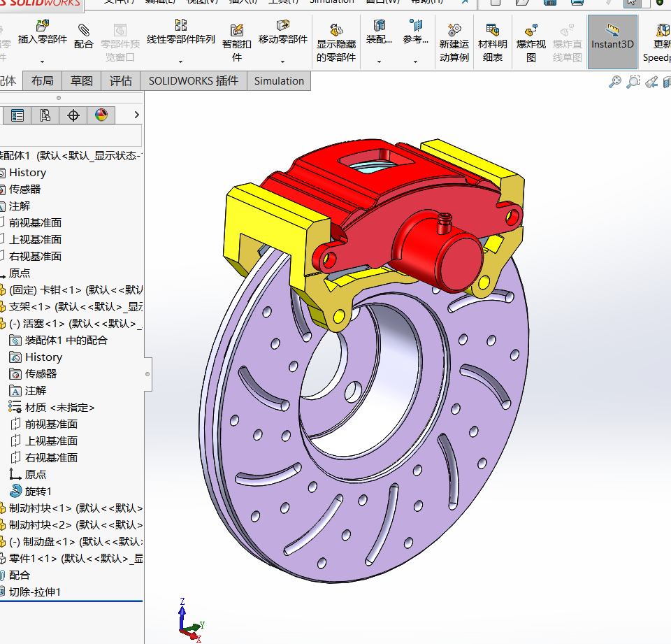This screenshot has height=644, width=671.
Task: Open dropdown arrow under 装配...
Action: coord(379,62)
